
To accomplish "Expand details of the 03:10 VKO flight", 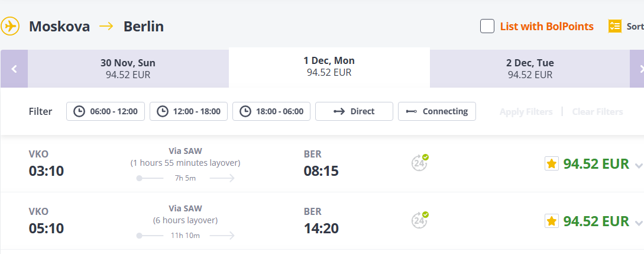I will [638, 165].
